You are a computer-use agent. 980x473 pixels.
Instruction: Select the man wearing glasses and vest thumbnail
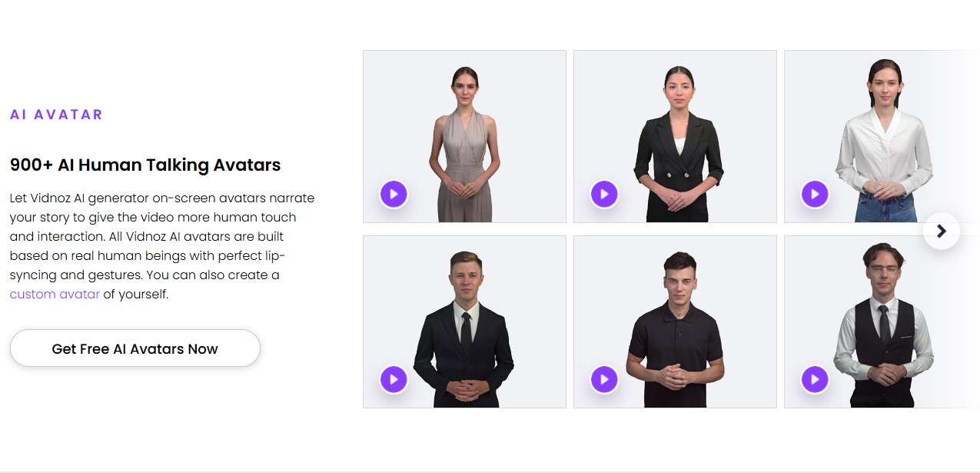[882, 321]
